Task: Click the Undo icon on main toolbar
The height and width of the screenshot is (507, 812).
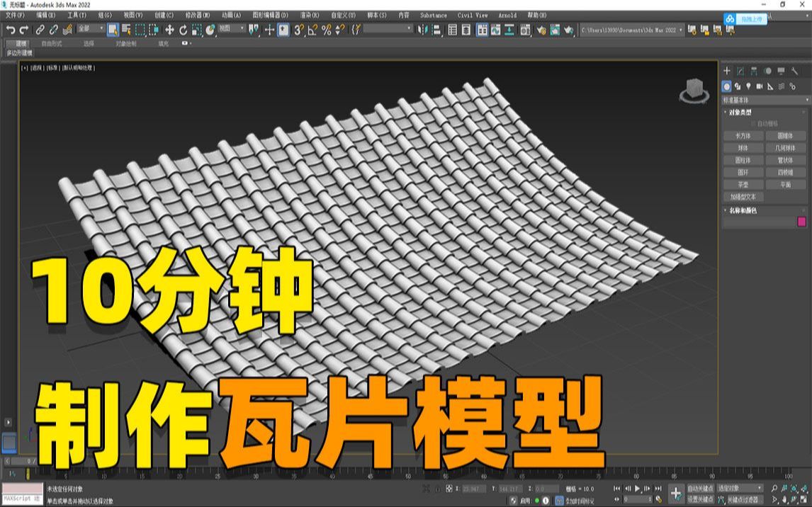Action: tap(9, 29)
